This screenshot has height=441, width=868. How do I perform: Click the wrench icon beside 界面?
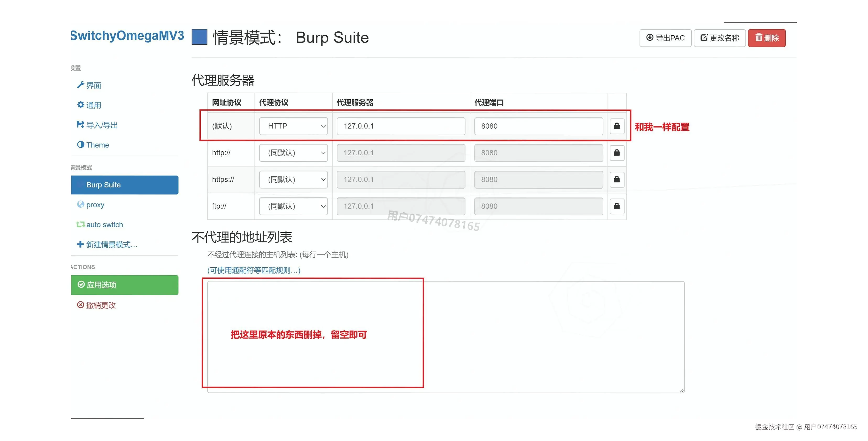click(x=80, y=85)
